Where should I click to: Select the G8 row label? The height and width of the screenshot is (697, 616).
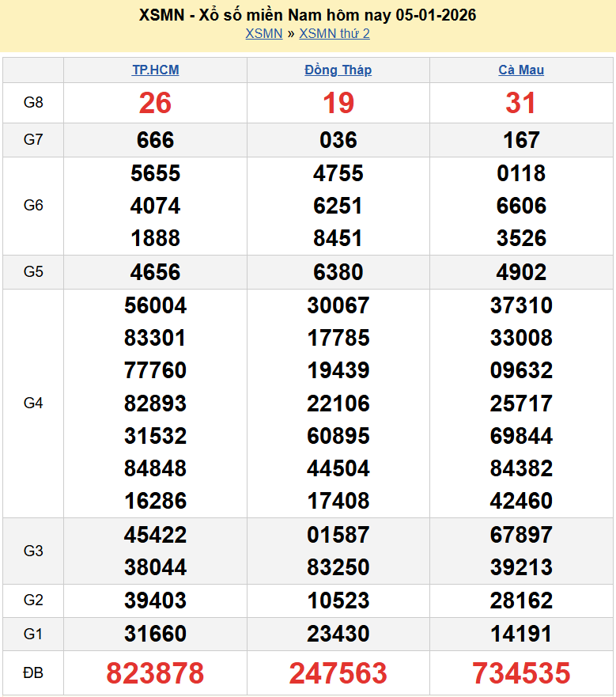pos(33,103)
